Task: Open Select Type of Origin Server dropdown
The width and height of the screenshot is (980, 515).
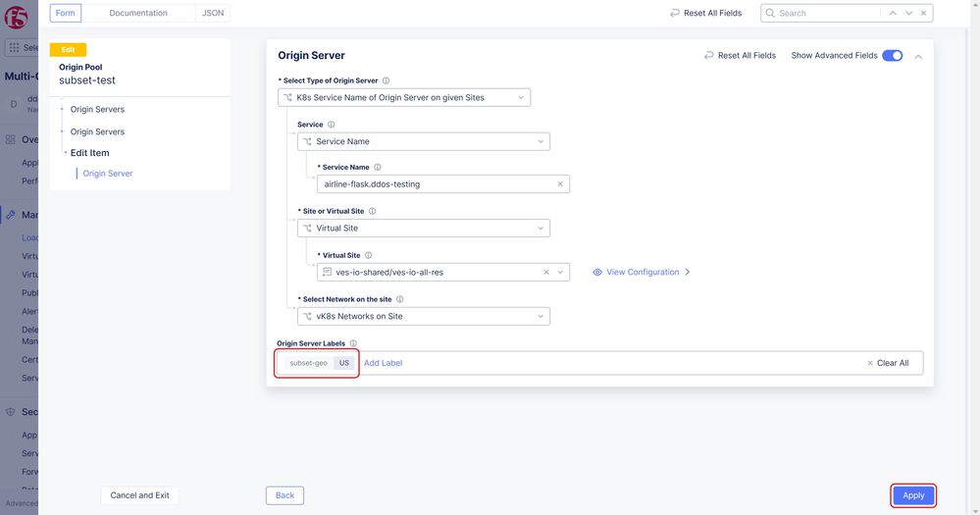Action: [404, 97]
